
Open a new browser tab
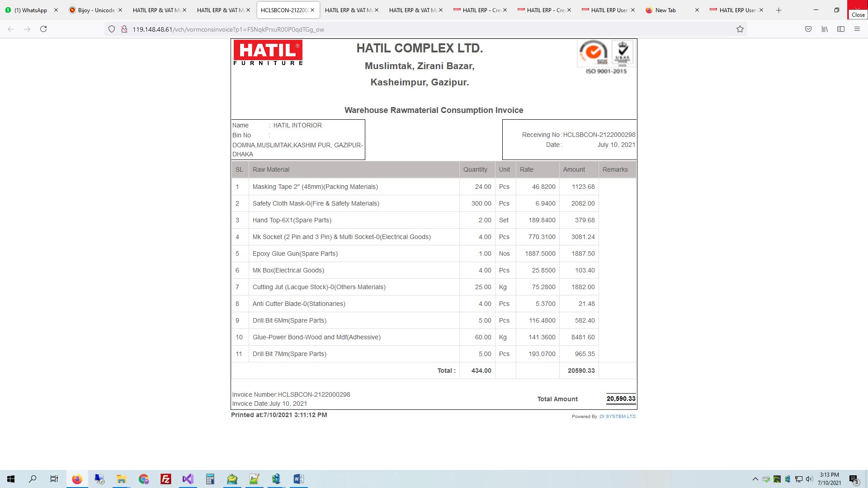point(778,10)
